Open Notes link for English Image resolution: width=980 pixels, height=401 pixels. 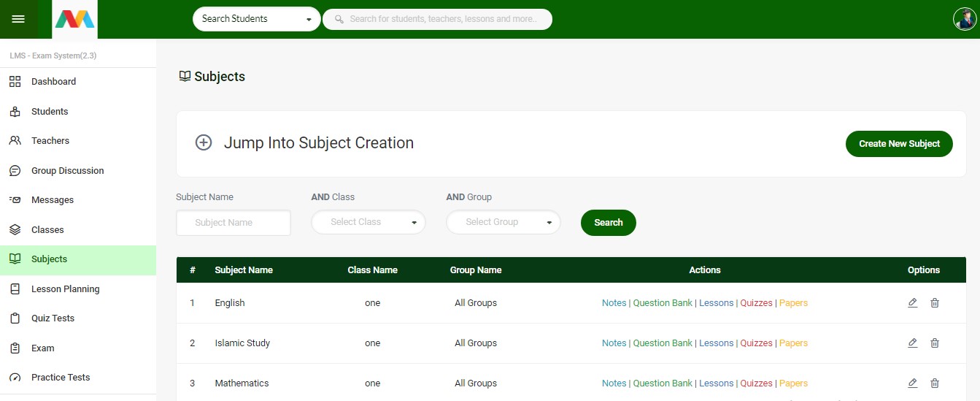[614, 303]
